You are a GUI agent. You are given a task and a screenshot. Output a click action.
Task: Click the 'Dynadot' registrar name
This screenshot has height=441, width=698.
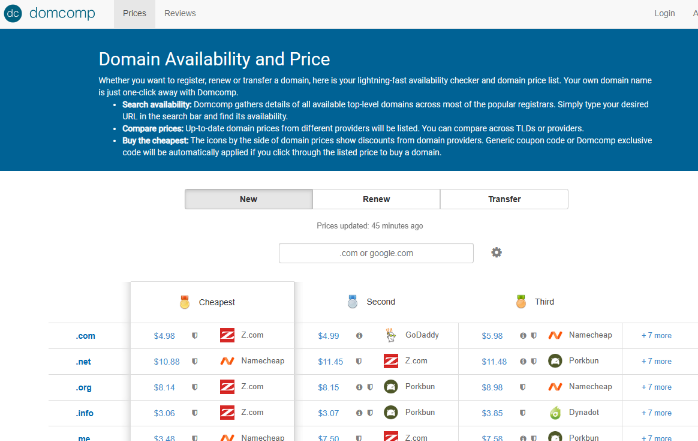[584, 413]
